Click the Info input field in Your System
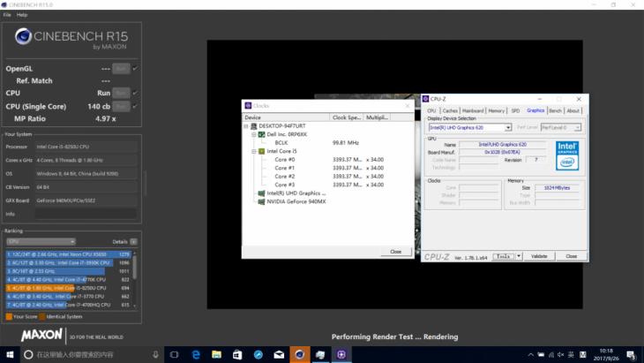The height and width of the screenshot is (363, 644). coord(86,214)
